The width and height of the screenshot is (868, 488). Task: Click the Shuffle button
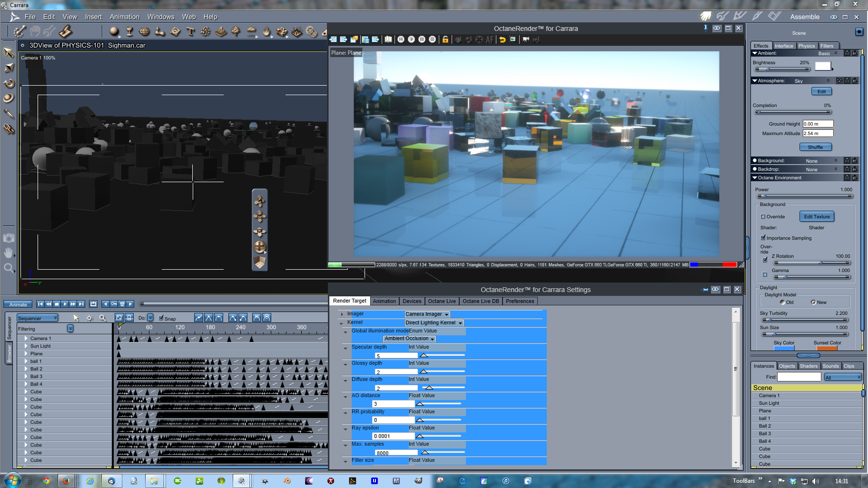point(815,147)
